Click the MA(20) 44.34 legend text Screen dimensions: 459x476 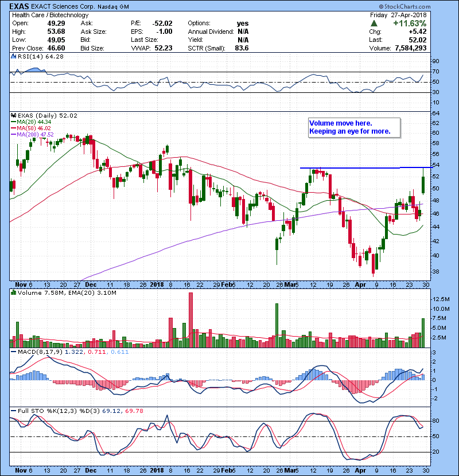(34, 122)
